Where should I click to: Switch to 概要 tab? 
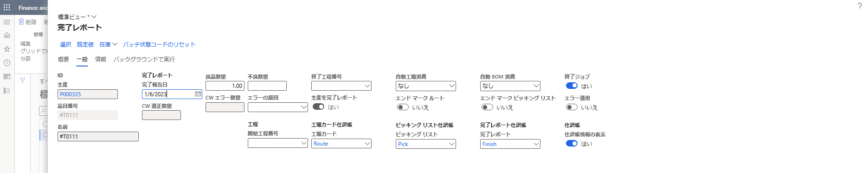pyautogui.click(x=64, y=60)
